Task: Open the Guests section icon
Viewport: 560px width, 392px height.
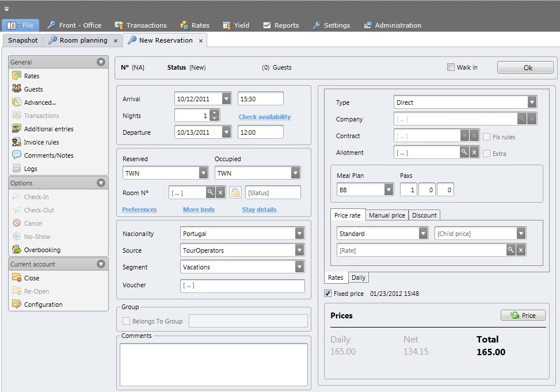Action: point(17,89)
